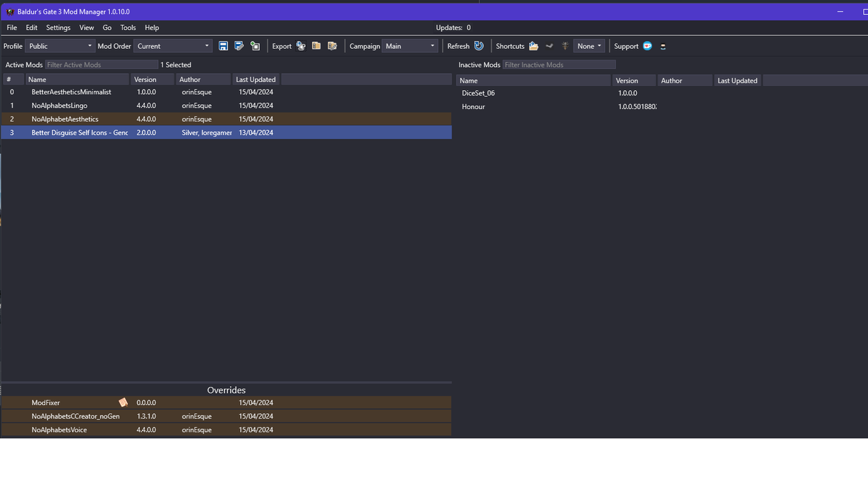Viewport: 868px width, 500px height.
Task: Select the NoAlphabetsCCreator_noGen override
Action: click(x=226, y=416)
